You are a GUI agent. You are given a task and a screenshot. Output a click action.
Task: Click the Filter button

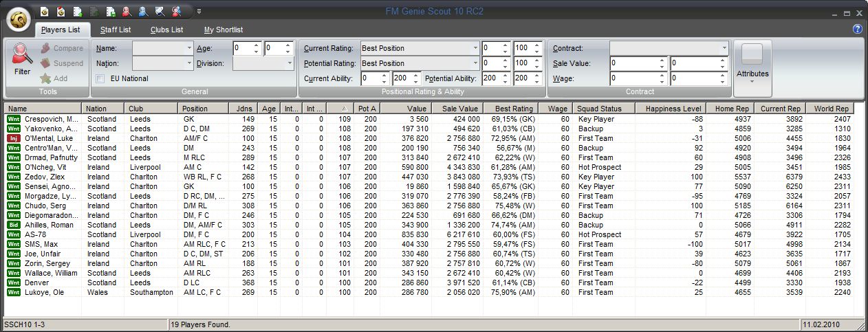[22, 58]
